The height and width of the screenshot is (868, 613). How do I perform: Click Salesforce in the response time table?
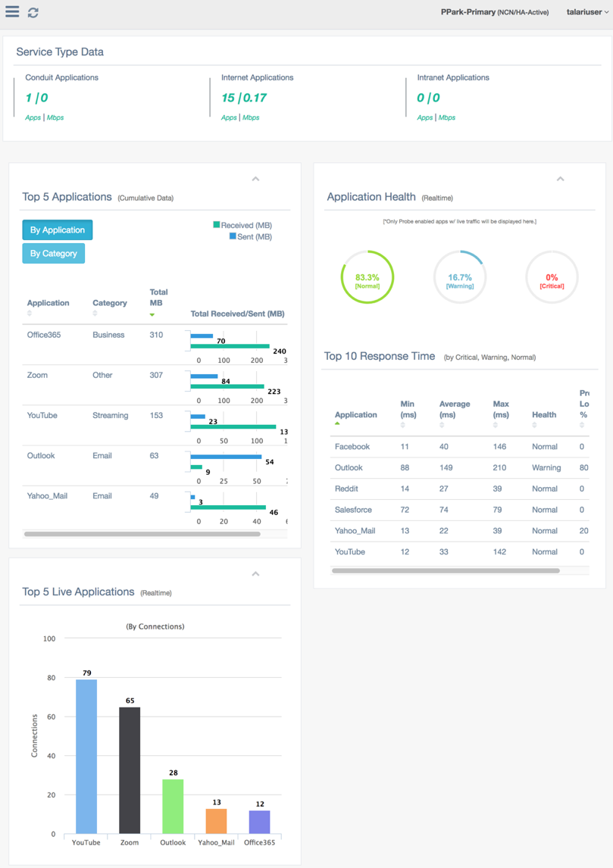(353, 510)
